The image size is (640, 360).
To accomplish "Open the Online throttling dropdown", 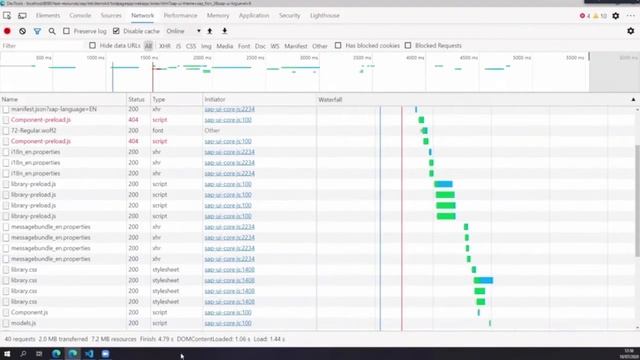I will (x=183, y=31).
